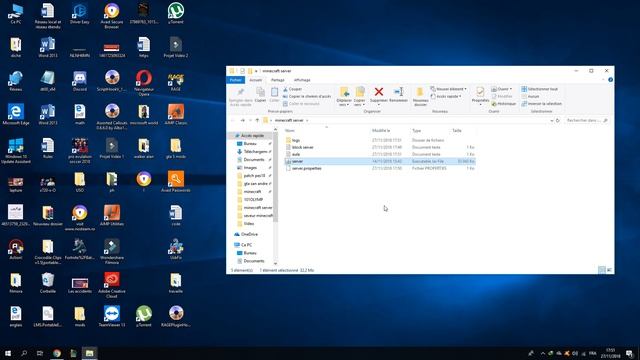640x360 pixels.
Task: Select the Avast Secure Browser desktop icon
Action: tap(111, 16)
